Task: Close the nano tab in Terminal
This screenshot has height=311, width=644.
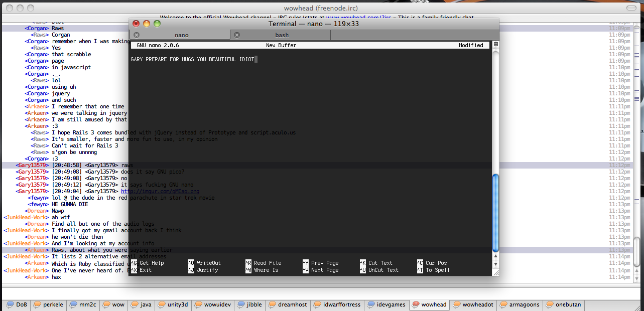Action: 137,35
